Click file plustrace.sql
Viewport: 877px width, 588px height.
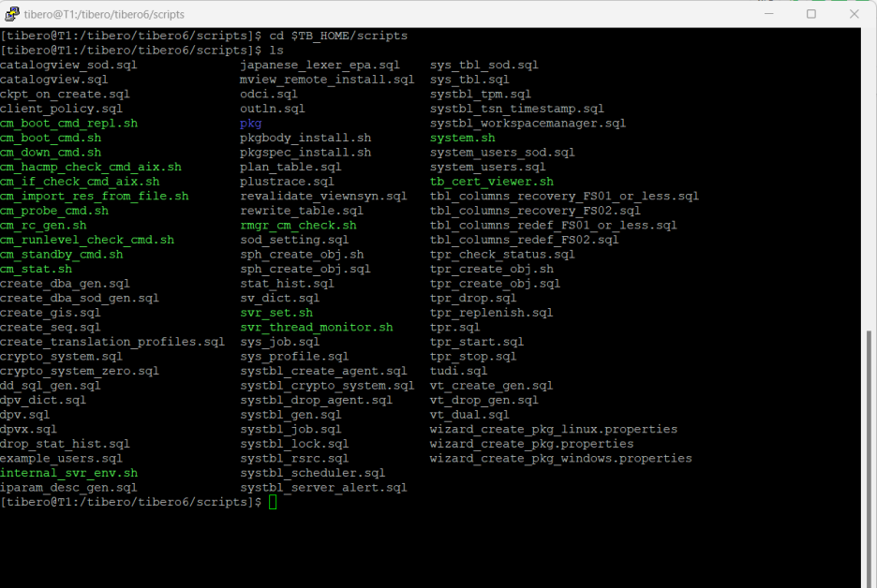coord(287,182)
